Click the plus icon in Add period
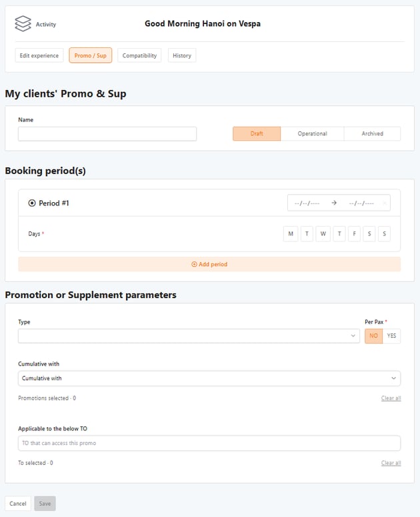420x517 pixels. click(194, 264)
